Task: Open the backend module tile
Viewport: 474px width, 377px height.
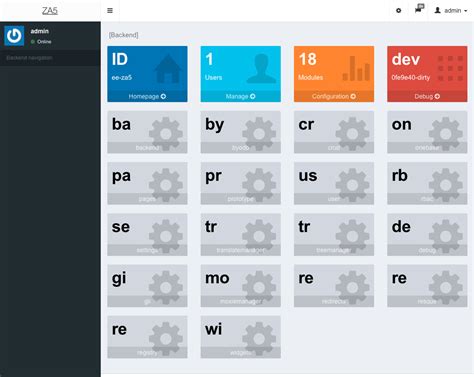Action: (147, 132)
